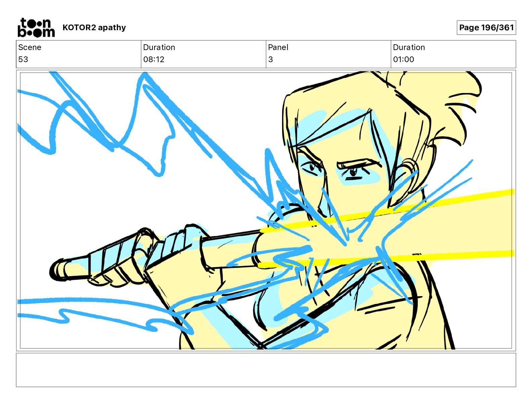Image resolution: width=532 pixels, height=411 pixels.
Task: Click the panel duration value "01:00"
Action: (x=403, y=59)
